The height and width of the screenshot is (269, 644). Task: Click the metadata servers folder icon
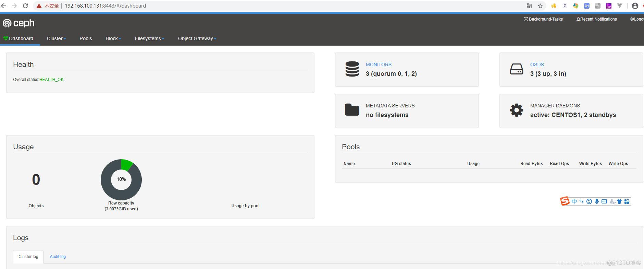pos(352,110)
